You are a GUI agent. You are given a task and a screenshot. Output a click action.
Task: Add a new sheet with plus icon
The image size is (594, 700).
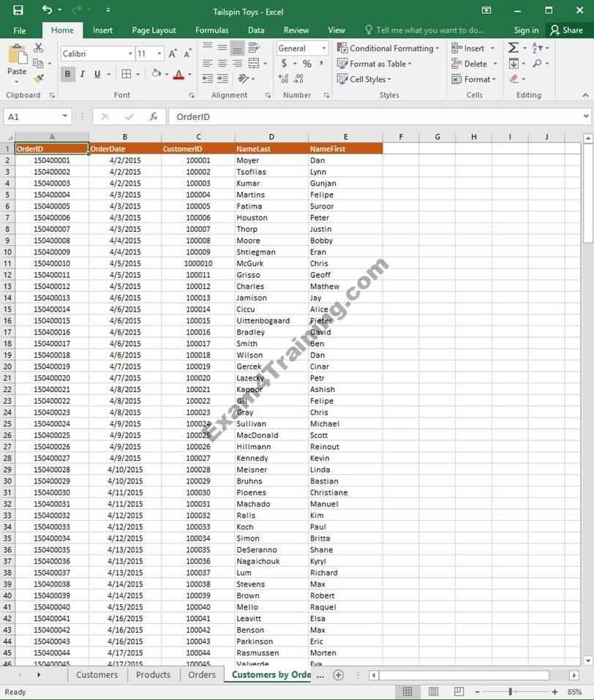338,675
